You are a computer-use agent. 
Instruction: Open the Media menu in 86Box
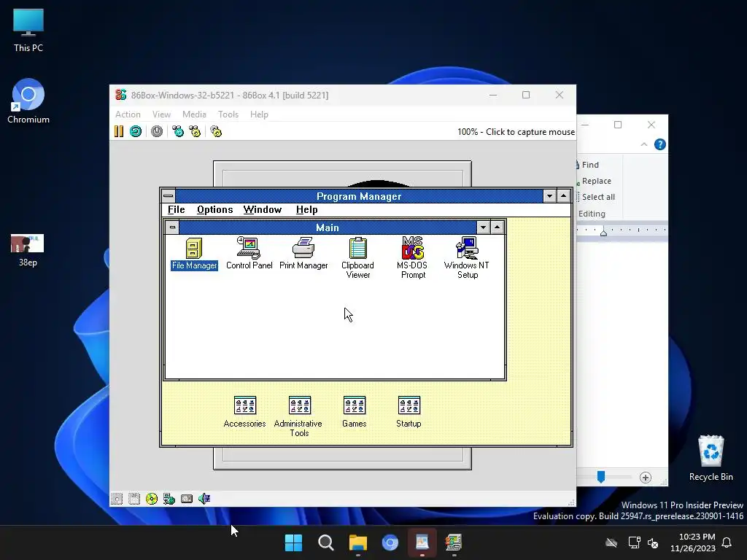tap(194, 114)
